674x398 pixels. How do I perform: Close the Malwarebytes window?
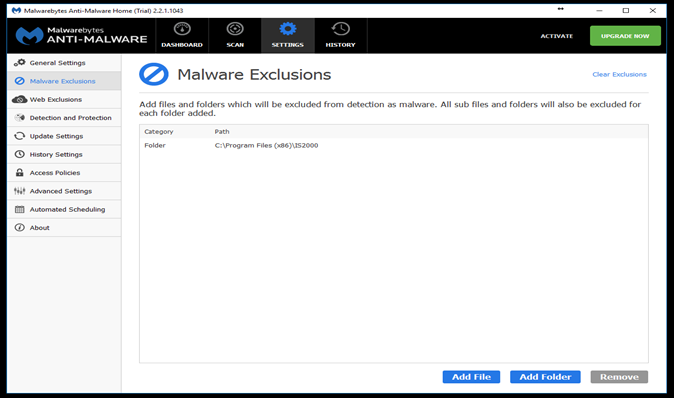coord(653,10)
